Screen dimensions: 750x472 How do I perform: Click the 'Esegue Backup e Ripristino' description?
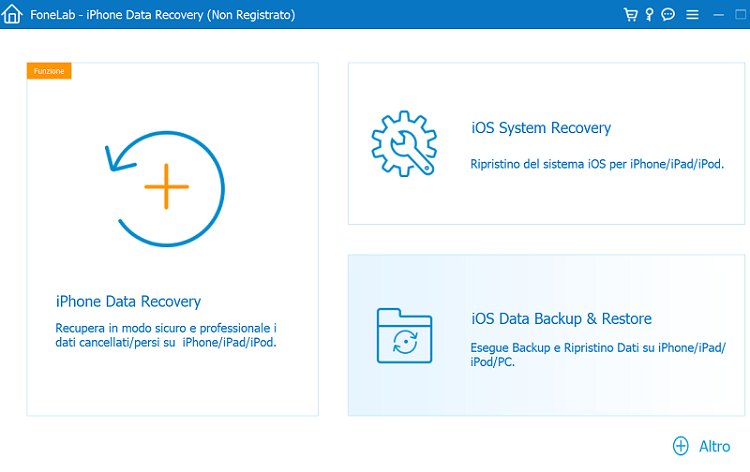click(597, 355)
